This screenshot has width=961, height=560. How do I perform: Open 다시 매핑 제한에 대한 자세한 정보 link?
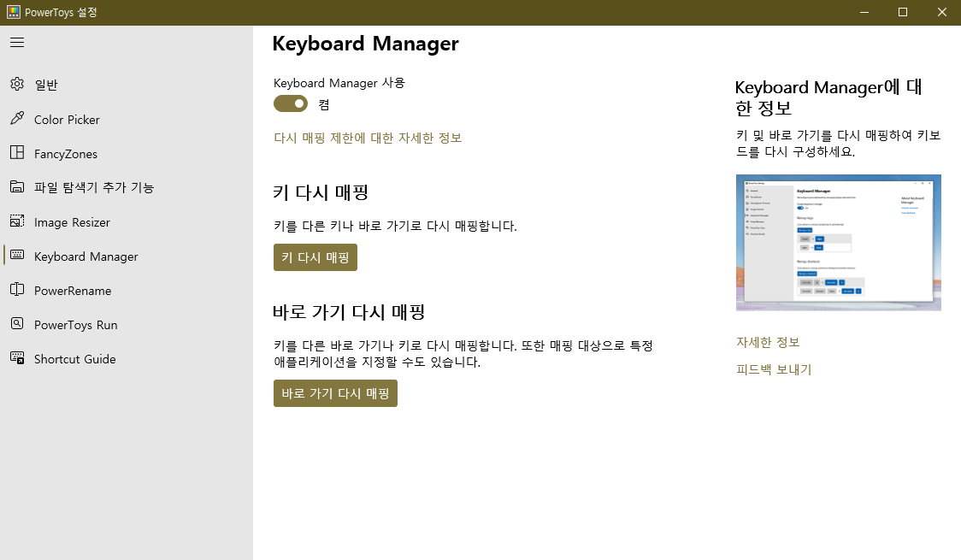pyautogui.click(x=368, y=138)
